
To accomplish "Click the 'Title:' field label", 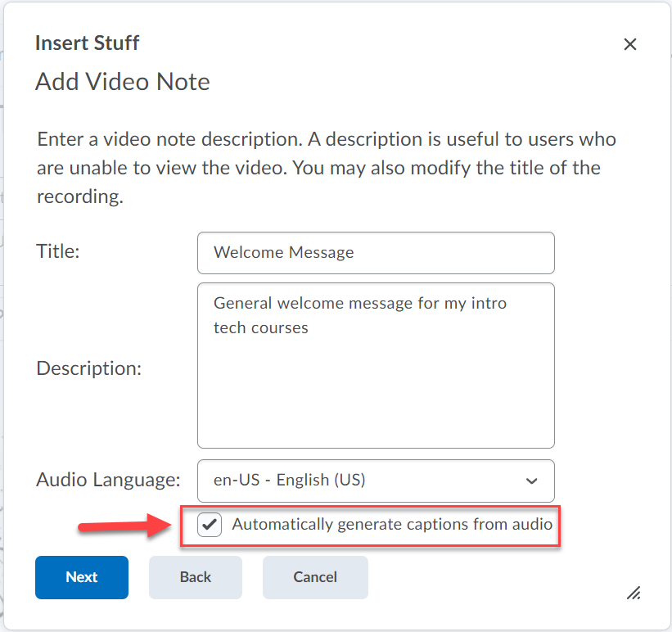I will pos(58,252).
